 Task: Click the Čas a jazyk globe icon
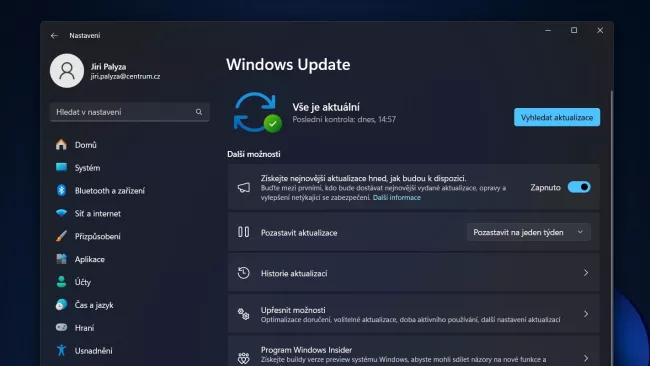61,305
